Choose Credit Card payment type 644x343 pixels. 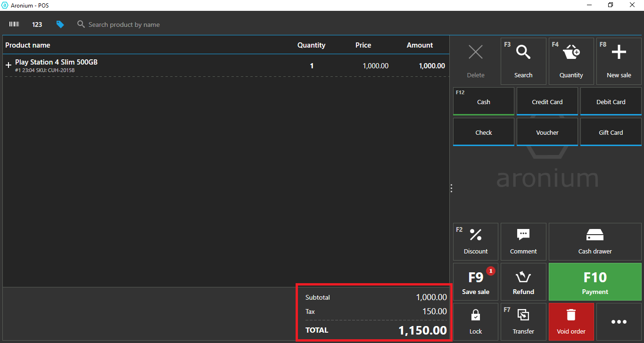pos(547,101)
